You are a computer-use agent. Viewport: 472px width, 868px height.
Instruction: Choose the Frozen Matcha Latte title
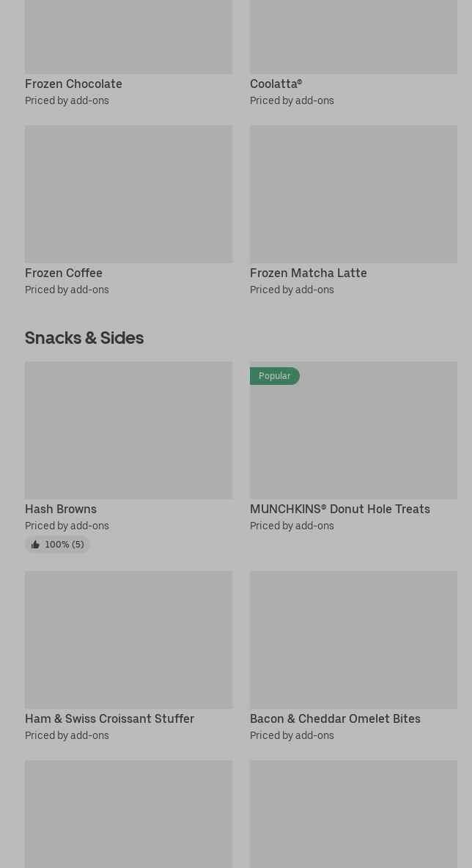(x=308, y=273)
